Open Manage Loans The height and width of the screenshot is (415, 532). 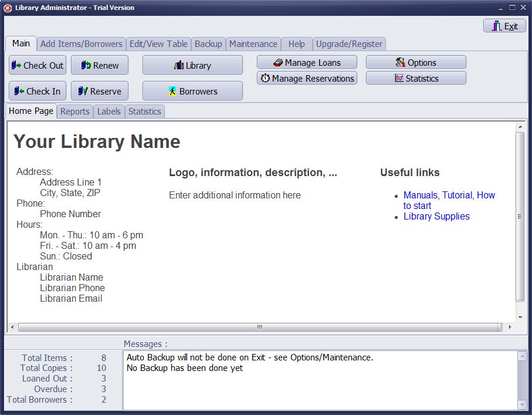point(306,62)
